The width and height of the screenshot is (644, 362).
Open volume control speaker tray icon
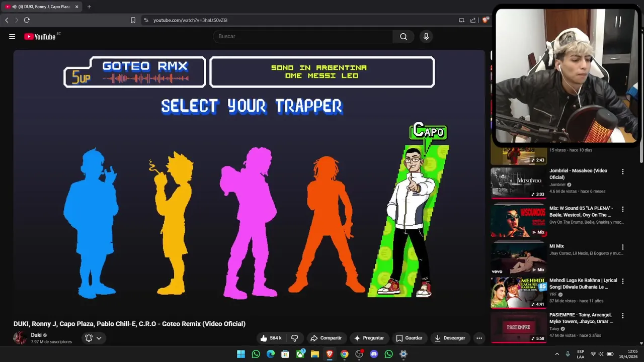601,354
